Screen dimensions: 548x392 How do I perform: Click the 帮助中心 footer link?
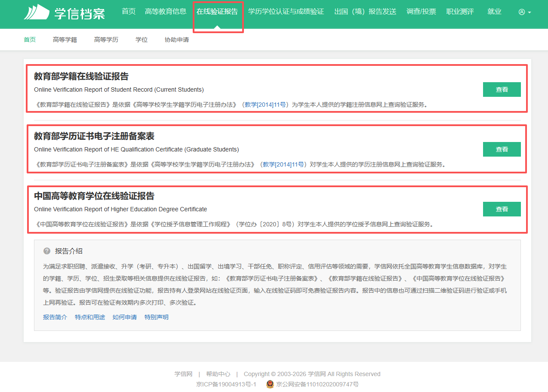[218, 374]
